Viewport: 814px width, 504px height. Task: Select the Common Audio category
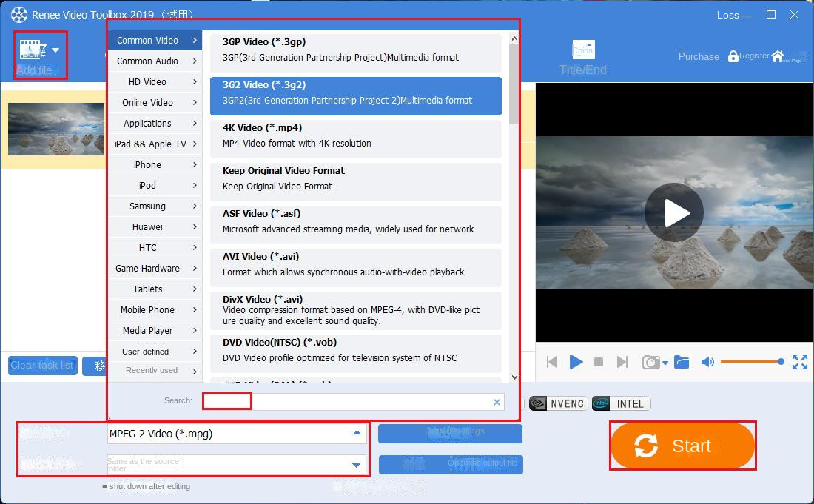coord(155,61)
